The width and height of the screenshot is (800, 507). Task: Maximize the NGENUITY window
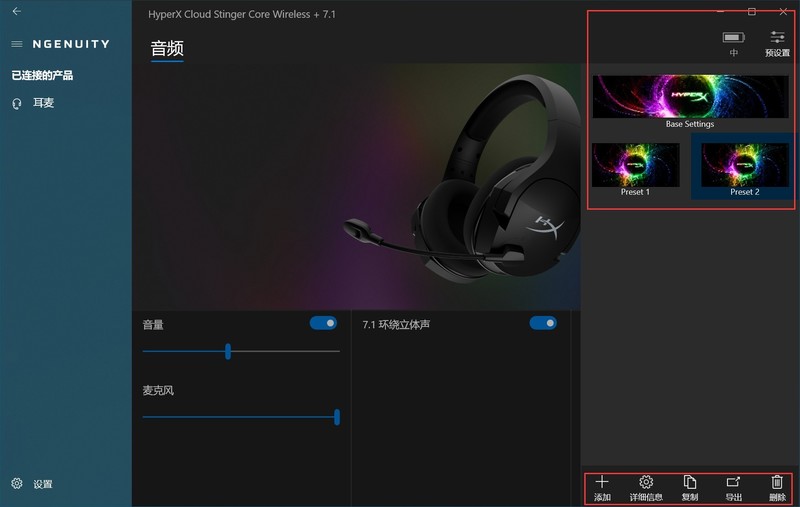click(752, 11)
